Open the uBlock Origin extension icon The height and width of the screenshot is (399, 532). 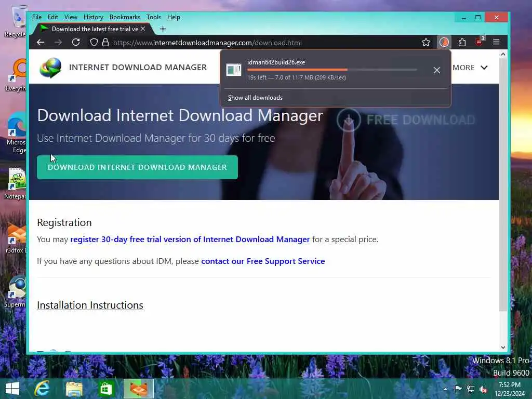point(480,42)
